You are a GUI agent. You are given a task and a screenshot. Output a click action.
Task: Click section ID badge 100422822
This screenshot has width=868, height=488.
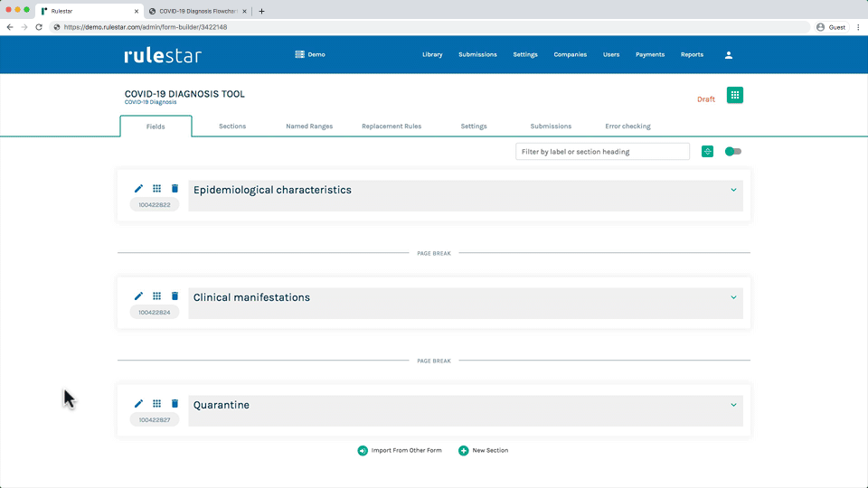[x=155, y=205]
